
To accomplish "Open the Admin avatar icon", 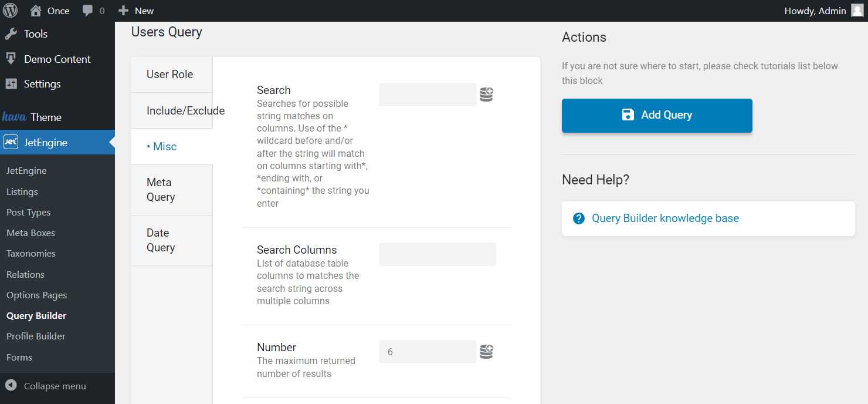I will tap(857, 11).
